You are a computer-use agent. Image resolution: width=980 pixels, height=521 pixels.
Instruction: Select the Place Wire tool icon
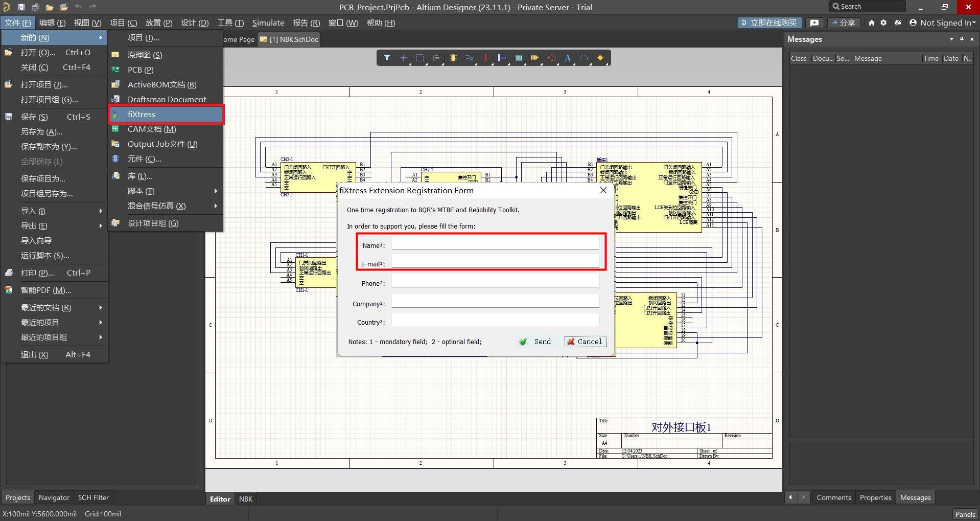(x=469, y=58)
